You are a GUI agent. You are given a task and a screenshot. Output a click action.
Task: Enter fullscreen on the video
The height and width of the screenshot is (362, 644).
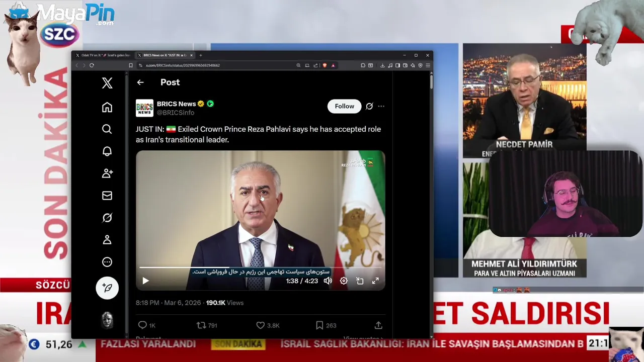pyautogui.click(x=375, y=281)
